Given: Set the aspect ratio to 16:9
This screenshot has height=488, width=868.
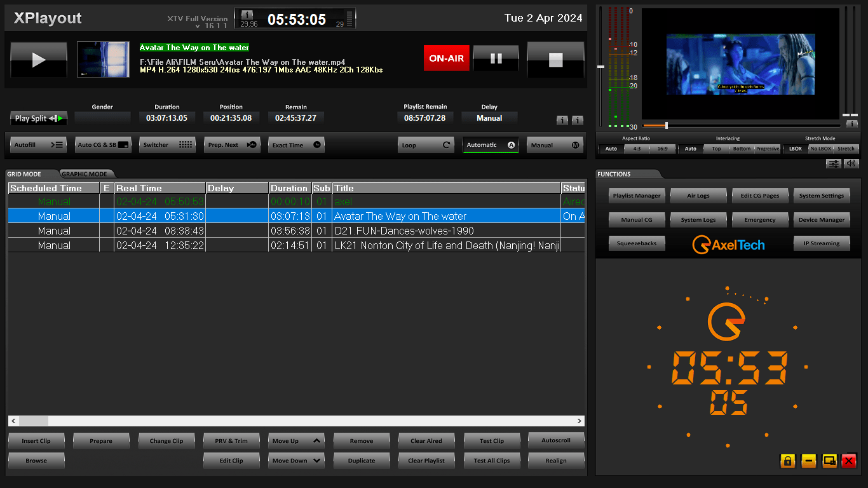Looking at the screenshot, I should point(663,149).
